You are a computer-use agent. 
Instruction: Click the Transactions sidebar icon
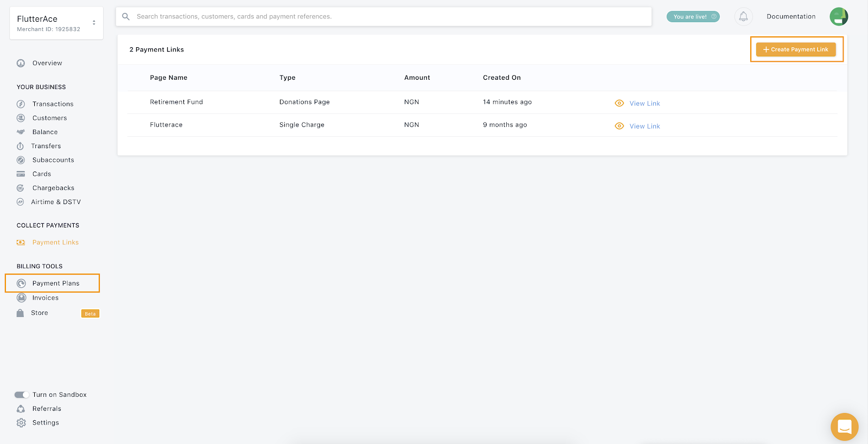point(21,104)
